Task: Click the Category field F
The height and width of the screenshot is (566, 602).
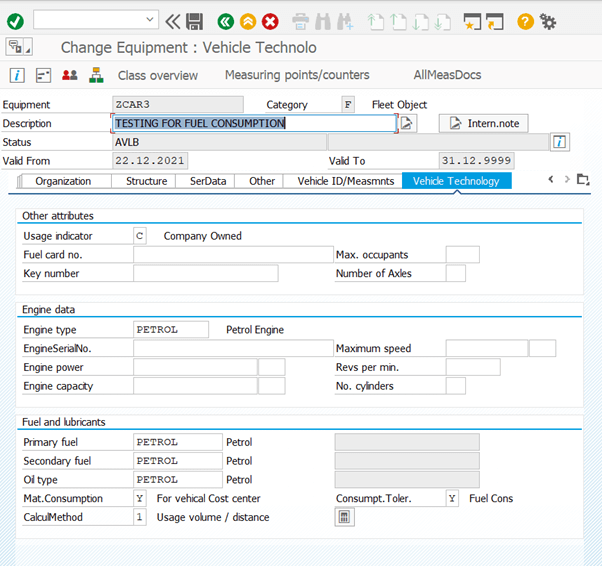Action: pos(348,104)
